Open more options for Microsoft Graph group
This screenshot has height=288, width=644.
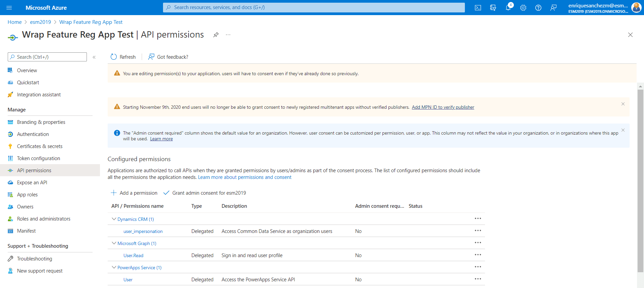[x=478, y=243]
